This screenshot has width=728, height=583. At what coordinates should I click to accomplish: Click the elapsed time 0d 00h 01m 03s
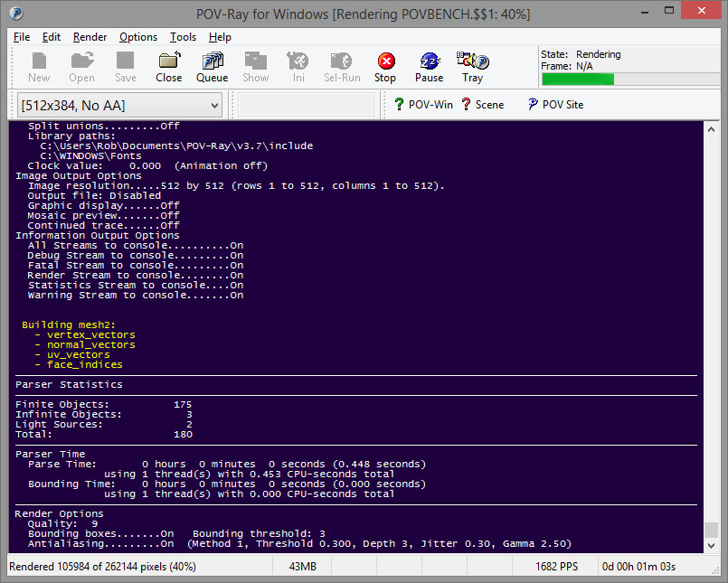tap(638, 567)
